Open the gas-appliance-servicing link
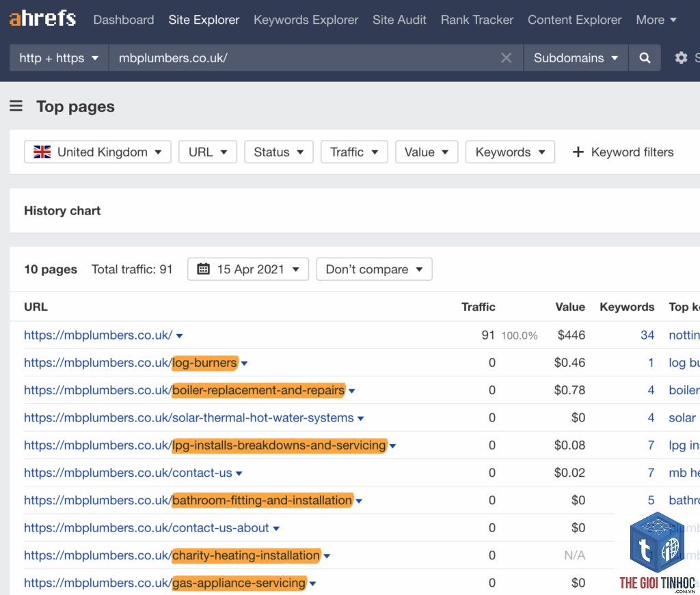Screen dimensions: 700x595 click(x=165, y=583)
